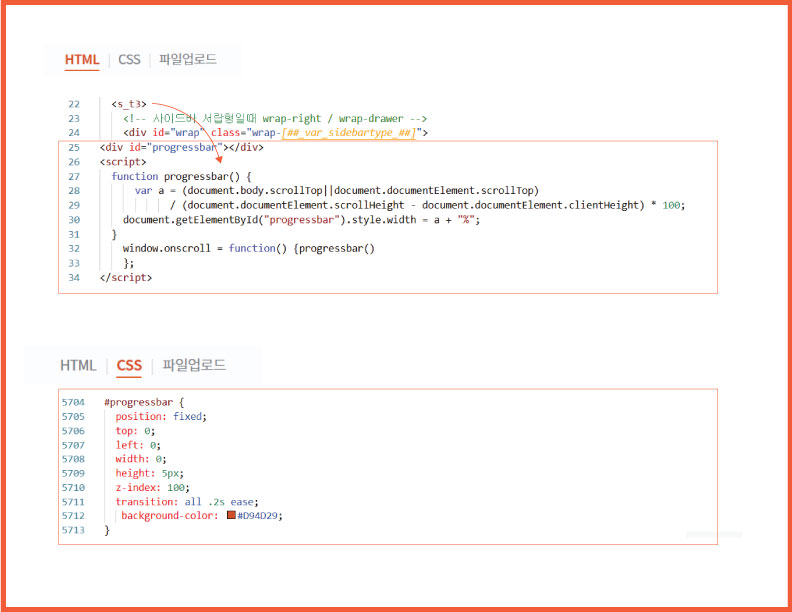The image size is (792, 612).
Task: Click 'left: 0;' CSS line
Action: point(138,445)
